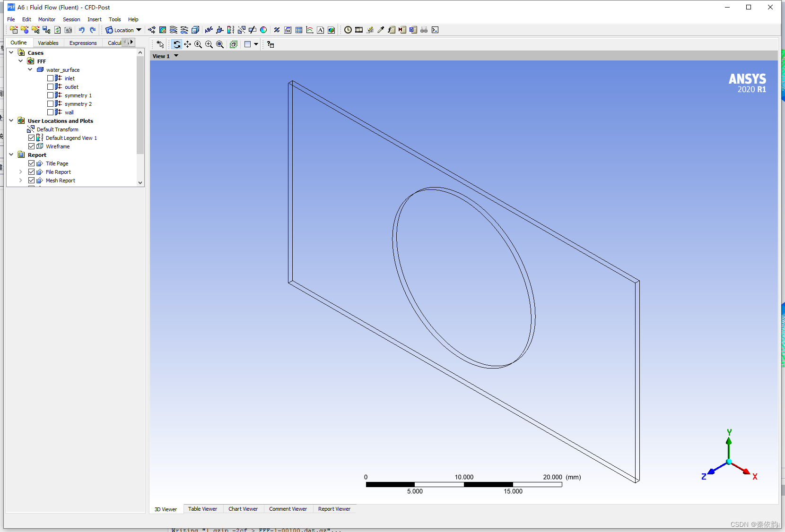Insert a Table from toolbar
This screenshot has height=532, width=785.
coord(298,30)
